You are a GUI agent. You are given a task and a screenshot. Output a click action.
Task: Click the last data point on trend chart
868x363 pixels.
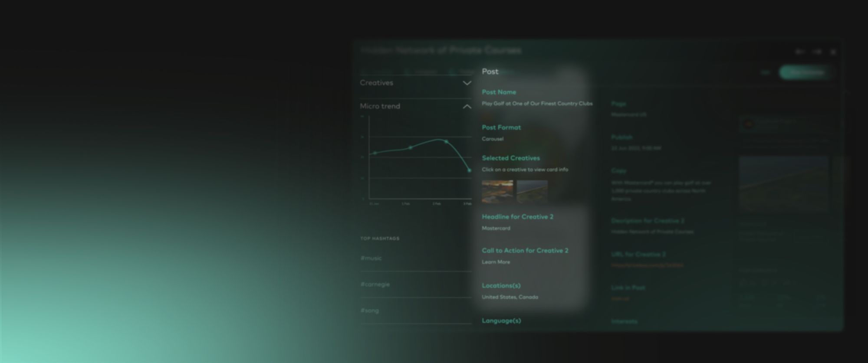(469, 170)
